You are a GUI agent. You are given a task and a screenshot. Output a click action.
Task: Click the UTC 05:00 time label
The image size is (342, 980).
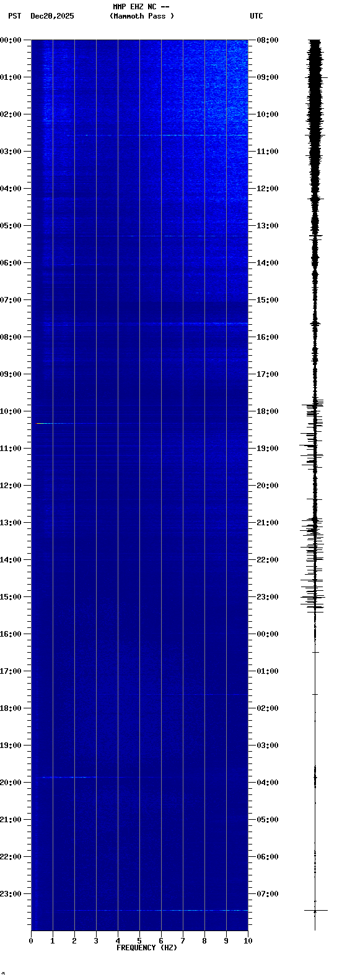pyautogui.click(x=267, y=819)
